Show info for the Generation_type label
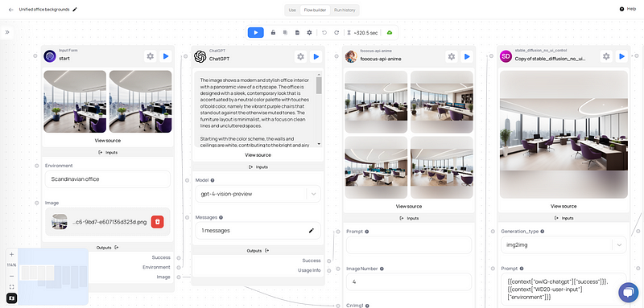The image size is (644, 308). (x=542, y=232)
